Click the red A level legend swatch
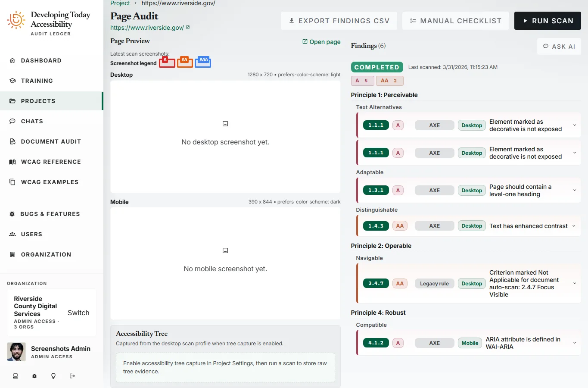Screen dimensions: 588x388 click(x=167, y=63)
